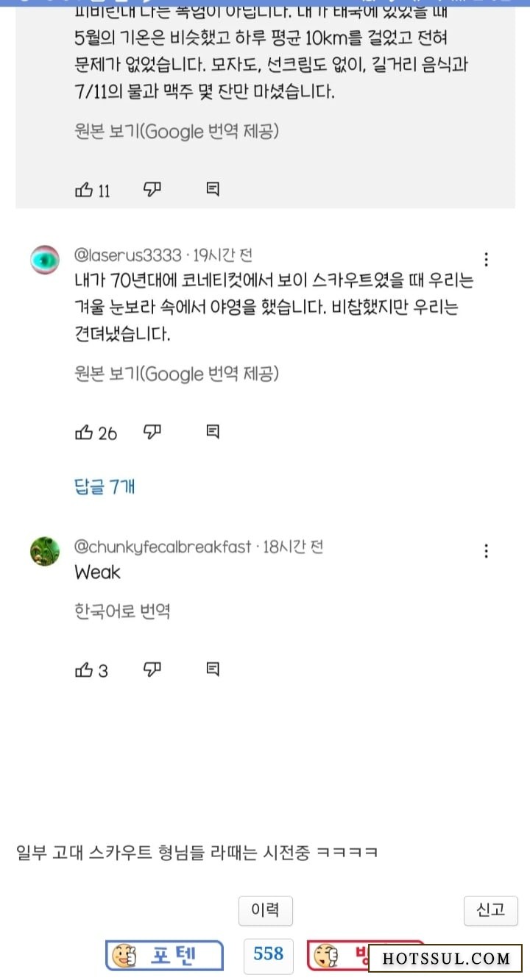This screenshot has height=980, width=530.
Task: Open the @chunkyfecalbreakfast profile avatar
Action: pos(44,551)
